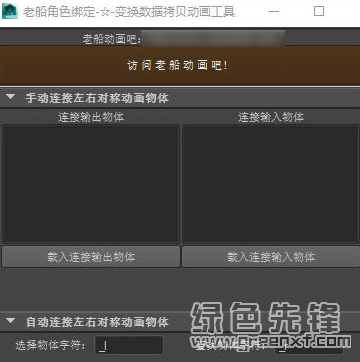Image resolution: width=360 pixels, height=362 pixels.
Task: Collapse the 自动连接左右对称动画物体 section
Action: (11, 321)
